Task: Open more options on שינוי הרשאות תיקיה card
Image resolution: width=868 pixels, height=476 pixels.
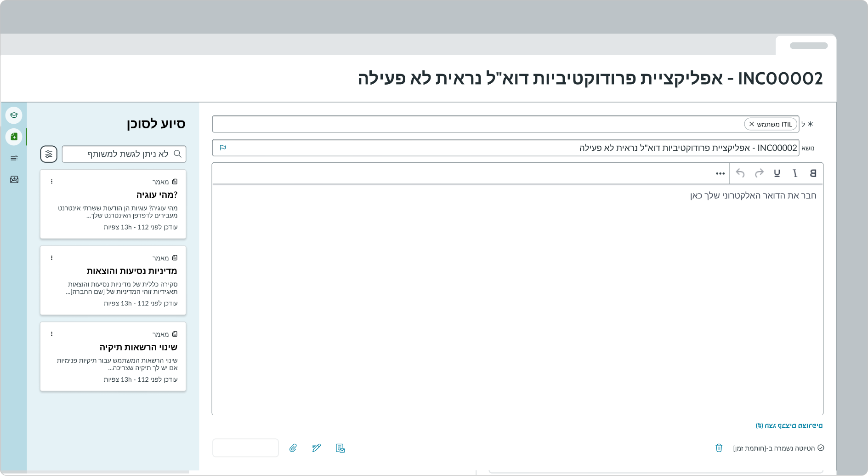Action: pyautogui.click(x=52, y=334)
